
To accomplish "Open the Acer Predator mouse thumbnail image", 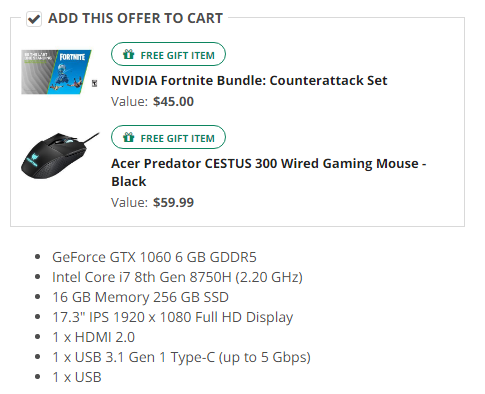I will 60,156.
